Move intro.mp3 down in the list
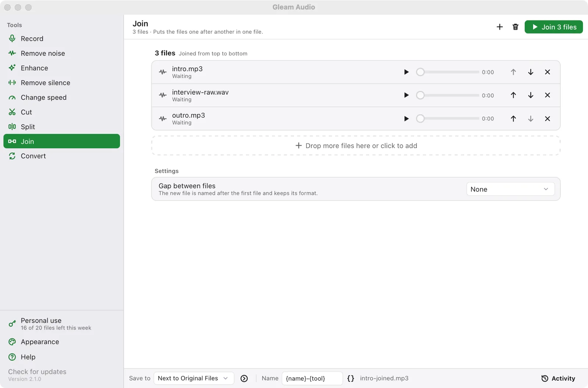 click(530, 72)
